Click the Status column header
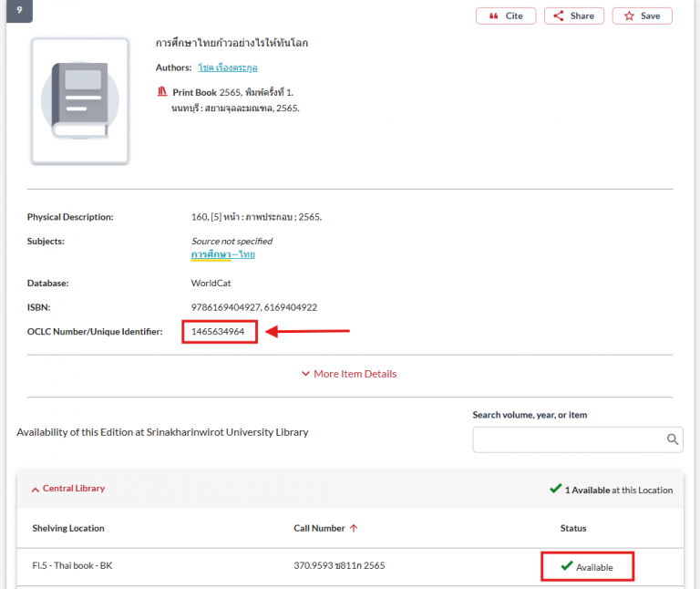Viewport: 700px width, 589px height. (x=572, y=528)
